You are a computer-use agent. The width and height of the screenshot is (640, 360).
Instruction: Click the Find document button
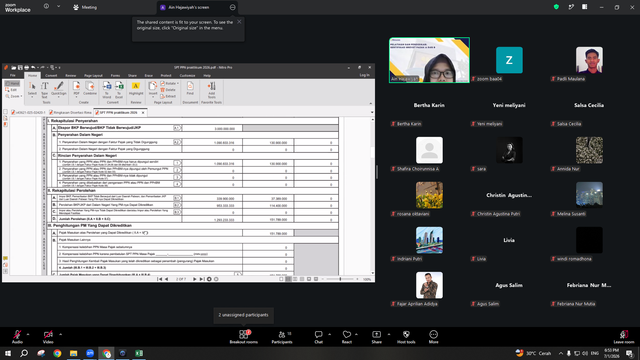[190, 89]
